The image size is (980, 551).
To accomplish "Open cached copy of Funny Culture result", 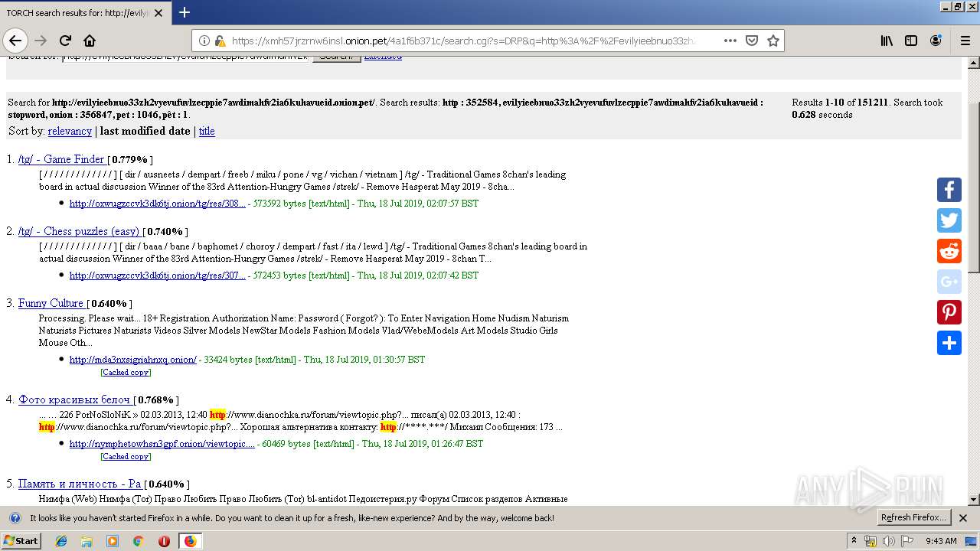I will pyautogui.click(x=126, y=373).
